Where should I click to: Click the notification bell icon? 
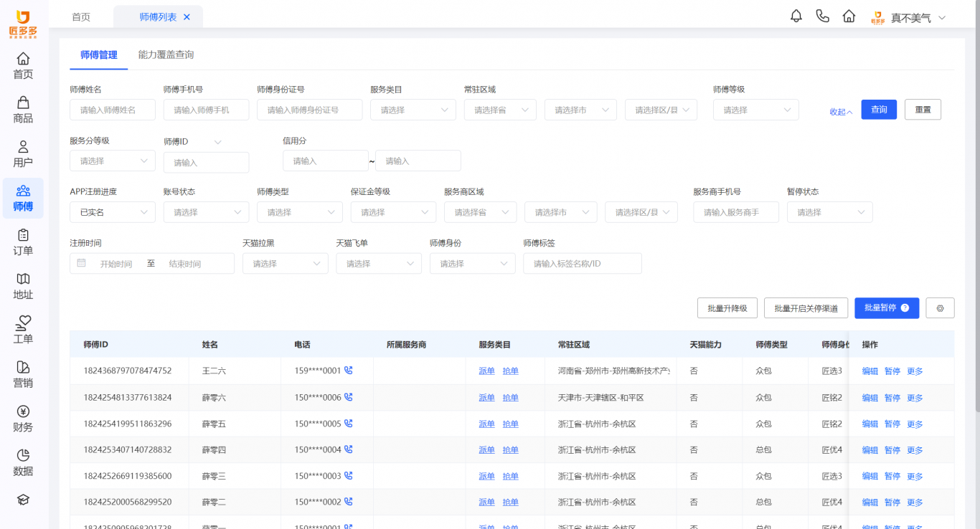796,16
